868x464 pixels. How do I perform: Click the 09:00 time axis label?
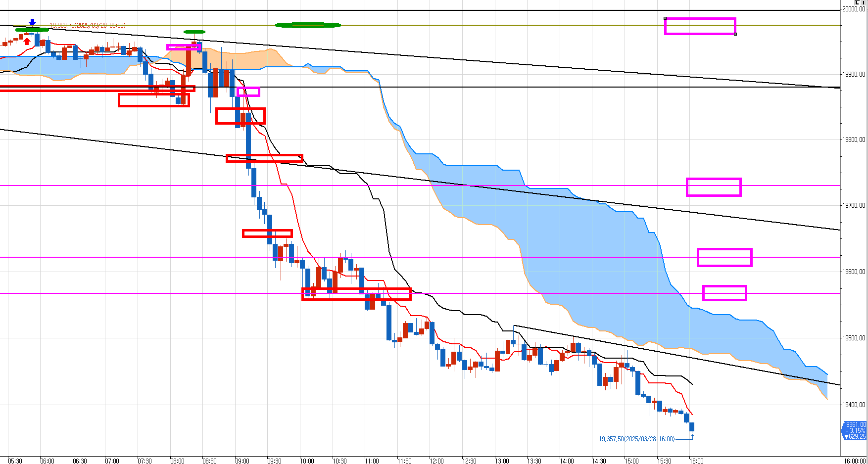242,461
